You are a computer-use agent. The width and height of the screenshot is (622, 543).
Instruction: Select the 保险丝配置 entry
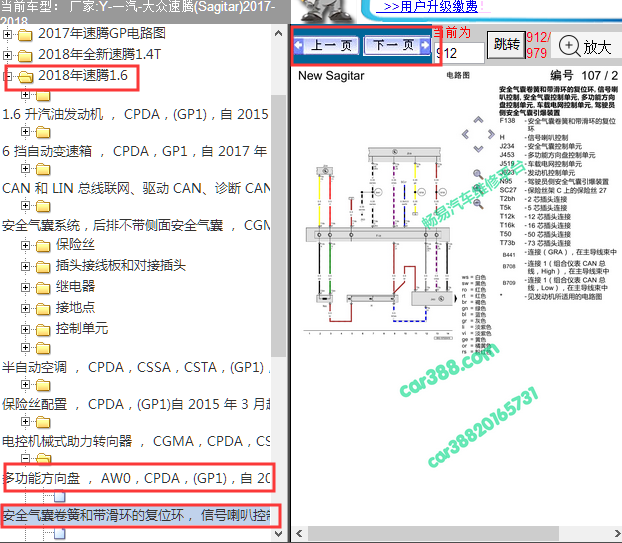pyautogui.click(x=136, y=404)
